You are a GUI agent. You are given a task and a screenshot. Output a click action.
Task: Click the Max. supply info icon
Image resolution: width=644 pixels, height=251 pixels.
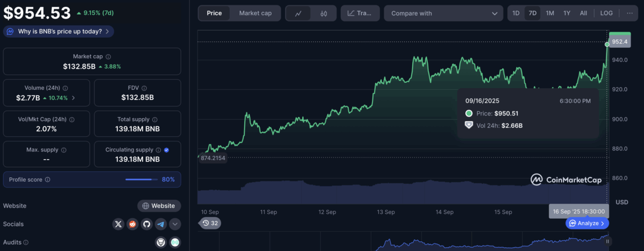[x=63, y=150]
